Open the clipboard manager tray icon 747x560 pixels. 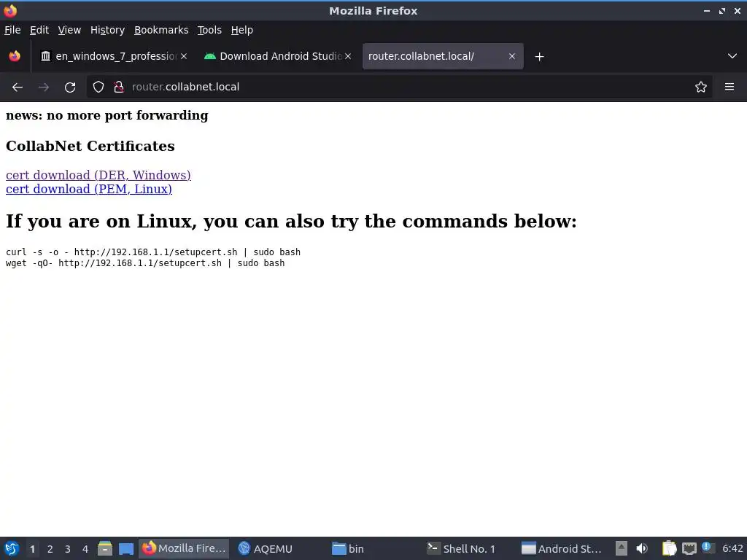(x=669, y=548)
